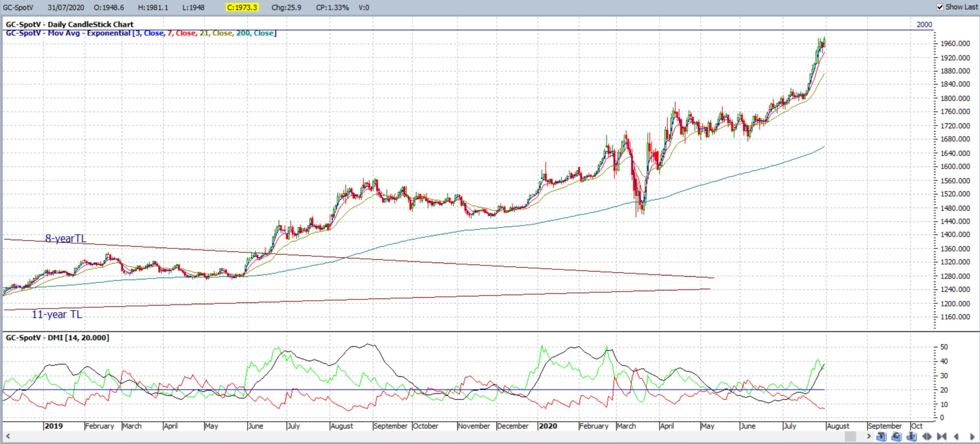Viewport: 980px width, 444px height.
Task: Click the single left arrow icon
Action: (956, 437)
